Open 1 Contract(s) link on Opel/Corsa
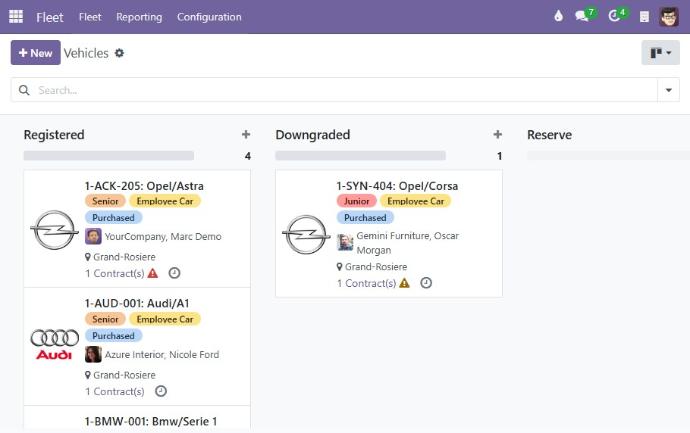Screen dimensions: 690x433 click(x=365, y=283)
